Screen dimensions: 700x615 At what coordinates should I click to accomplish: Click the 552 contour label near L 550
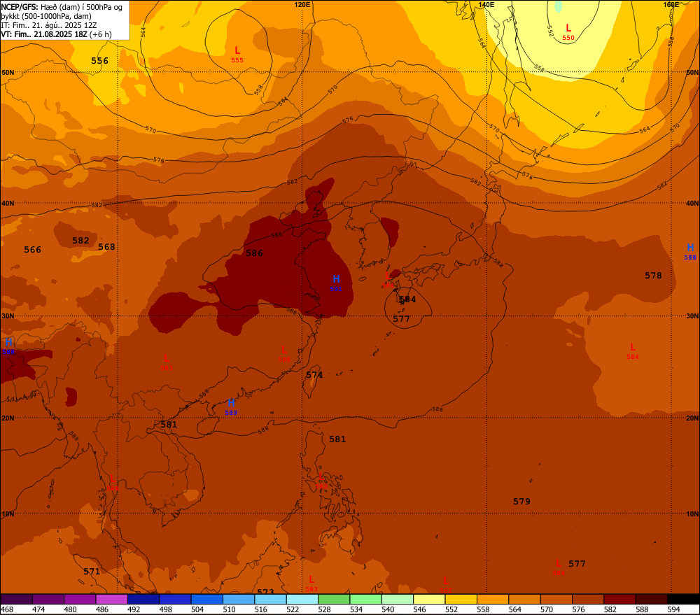click(x=550, y=31)
